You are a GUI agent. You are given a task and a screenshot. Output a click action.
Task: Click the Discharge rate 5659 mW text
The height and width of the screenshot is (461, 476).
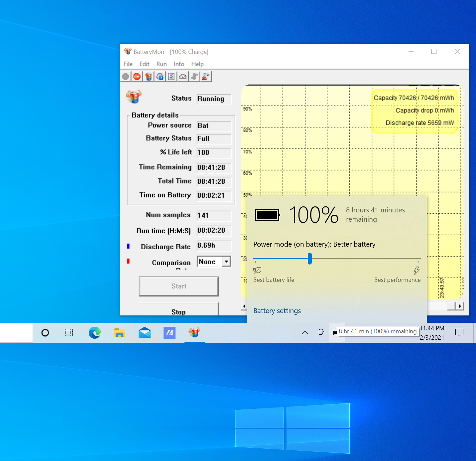419,123
